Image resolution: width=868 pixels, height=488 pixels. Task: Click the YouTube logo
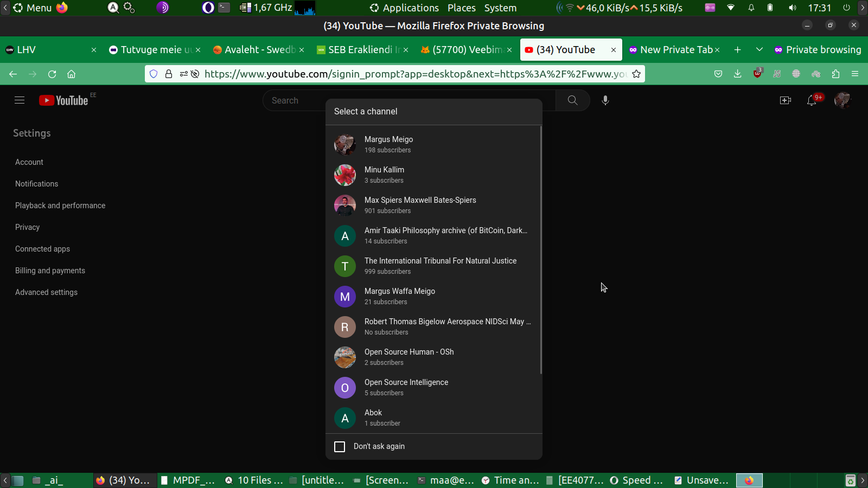64,100
